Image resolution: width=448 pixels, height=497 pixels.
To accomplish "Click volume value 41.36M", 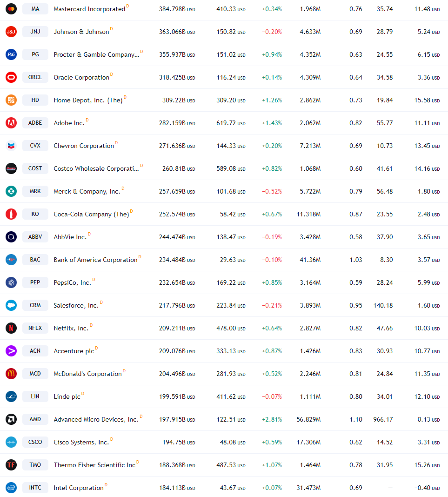I will (310, 260).
